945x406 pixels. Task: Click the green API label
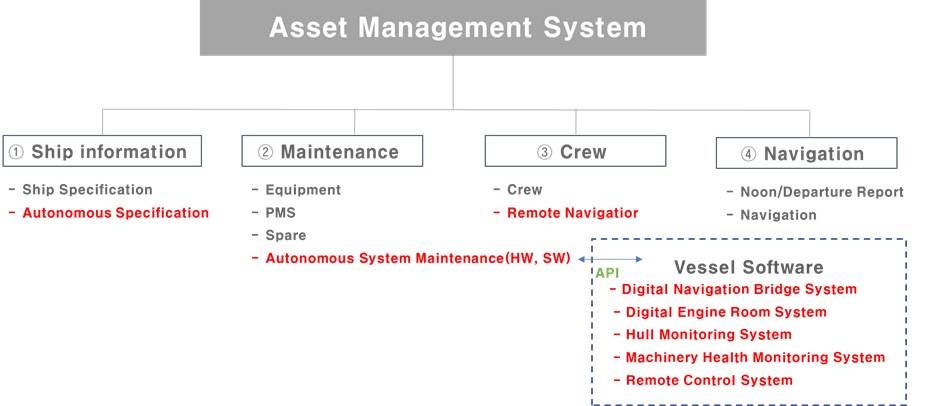click(x=608, y=273)
